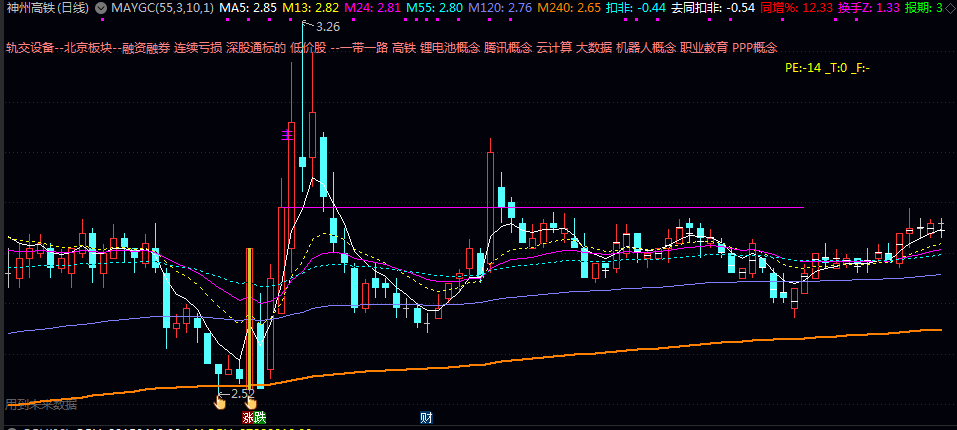
Task: Click the yellow vertical signal bar
Action: (x=249, y=317)
